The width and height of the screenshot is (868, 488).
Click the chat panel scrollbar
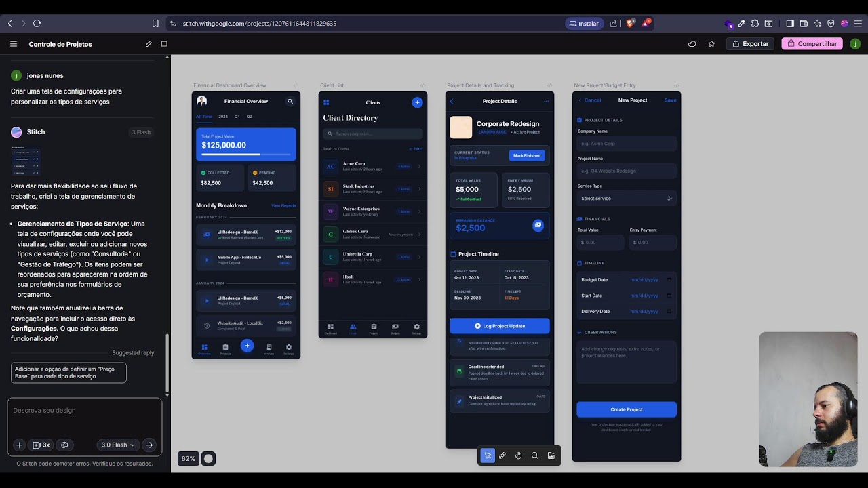click(x=167, y=363)
